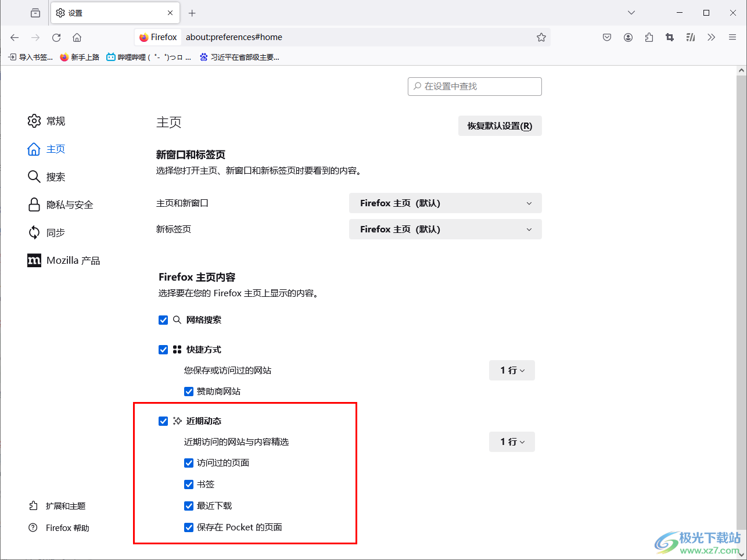Toggle the 赞助商网站 checkbox

point(189,392)
